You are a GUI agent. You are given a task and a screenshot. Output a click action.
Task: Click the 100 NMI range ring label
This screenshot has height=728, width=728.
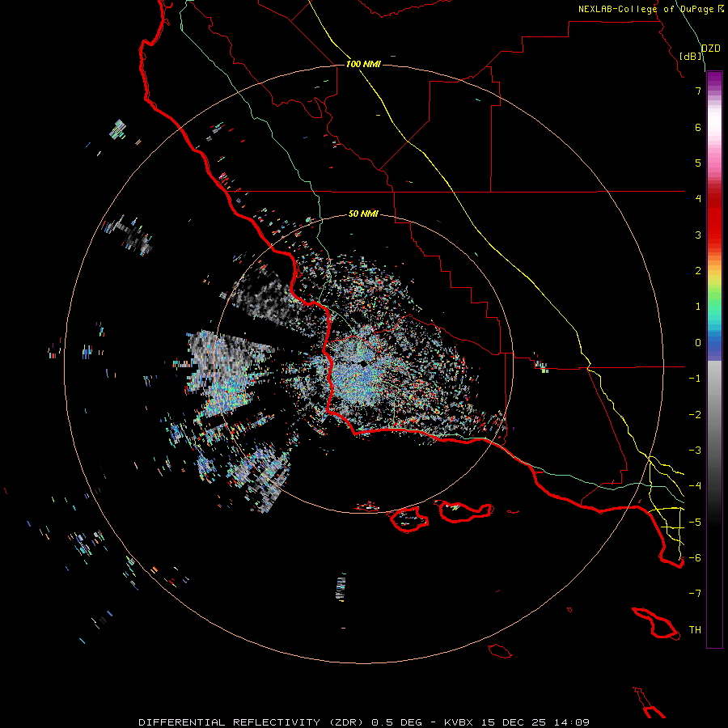tap(363, 64)
